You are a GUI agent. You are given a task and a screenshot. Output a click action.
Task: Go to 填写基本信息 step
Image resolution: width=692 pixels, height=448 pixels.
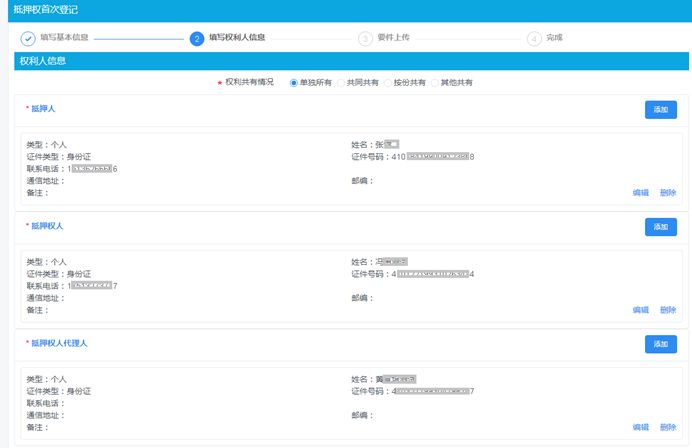[x=64, y=38]
